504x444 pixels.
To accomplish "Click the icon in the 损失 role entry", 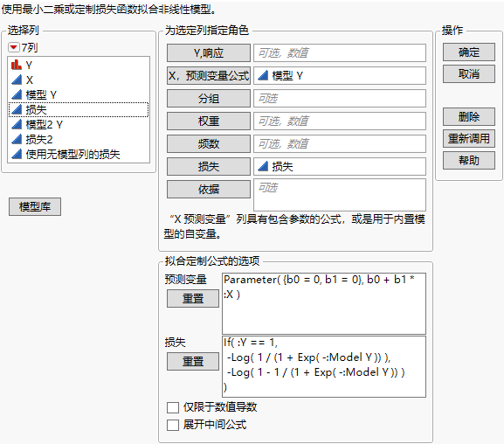I will (263, 166).
